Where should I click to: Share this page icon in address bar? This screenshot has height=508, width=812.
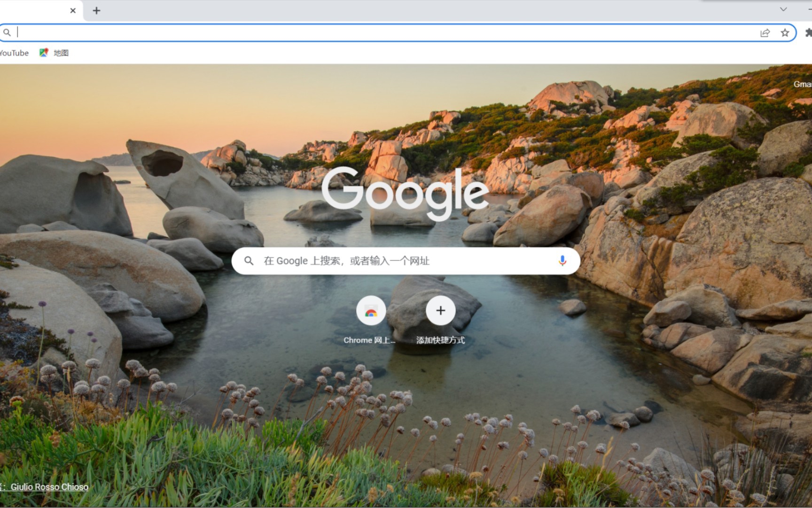pos(765,32)
